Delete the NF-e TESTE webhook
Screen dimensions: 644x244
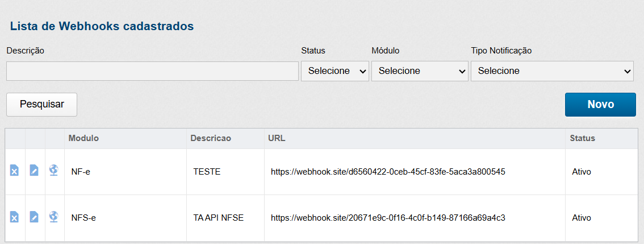(15, 171)
